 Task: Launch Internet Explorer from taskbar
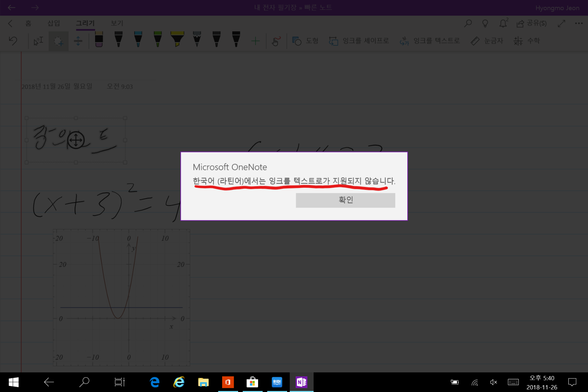tap(179, 382)
